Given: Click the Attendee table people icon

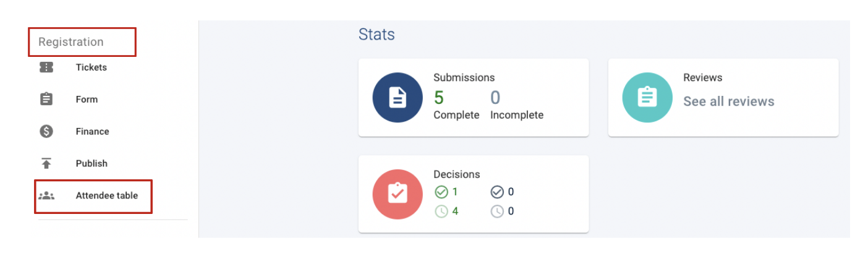Looking at the screenshot, I should point(46,195).
